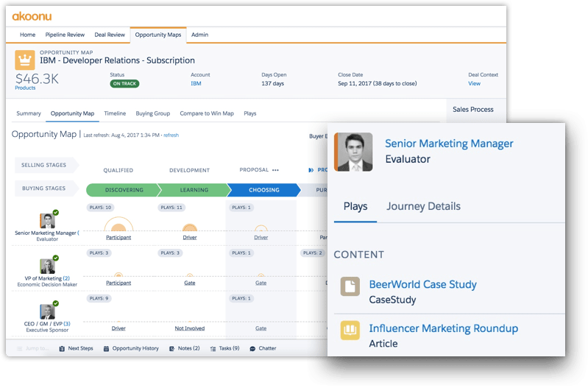588x388 pixels.
Task: Open the Senior Marketing Manager link in the popup
Action: 449,144
